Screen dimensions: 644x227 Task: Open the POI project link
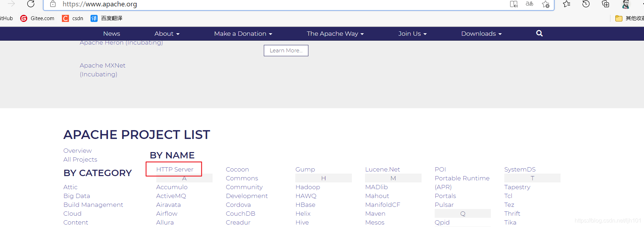tap(440, 169)
